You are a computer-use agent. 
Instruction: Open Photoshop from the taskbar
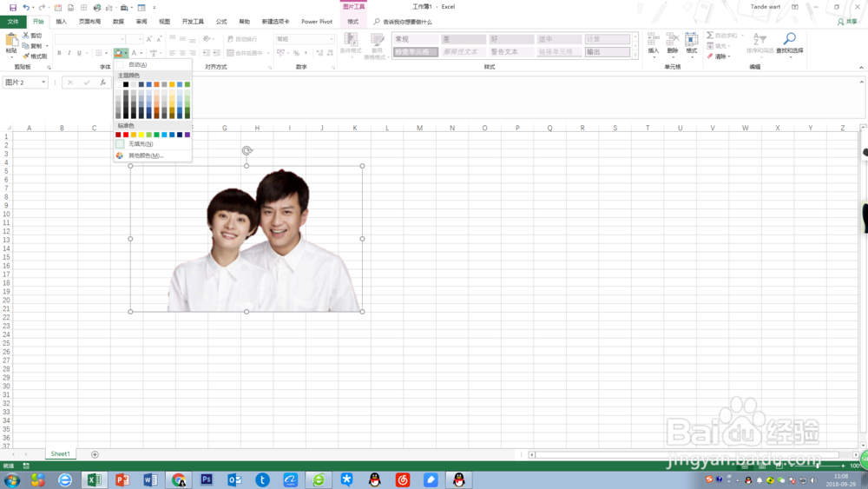click(x=207, y=479)
